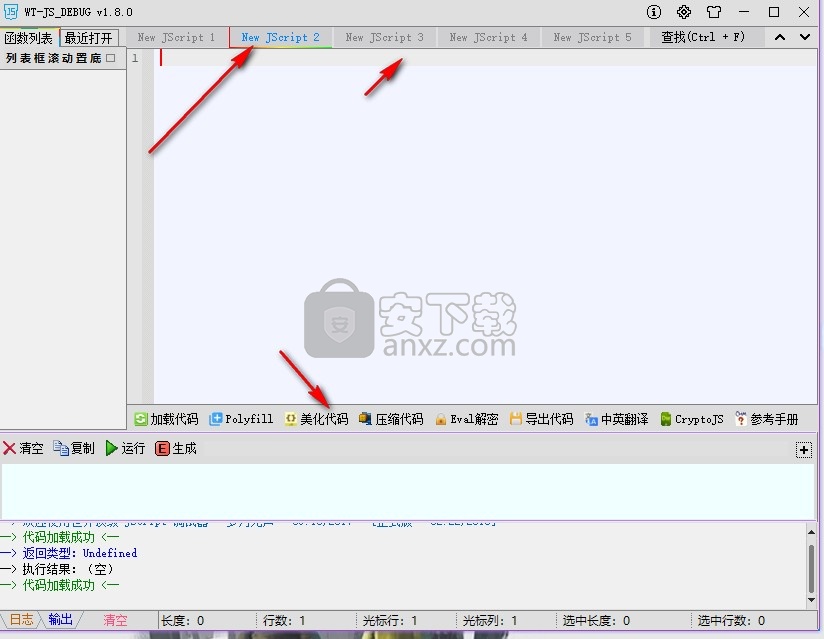The image size is (824, 639).
Task: Switch to the 输出 output tab
Action: [x=60, y=620]
